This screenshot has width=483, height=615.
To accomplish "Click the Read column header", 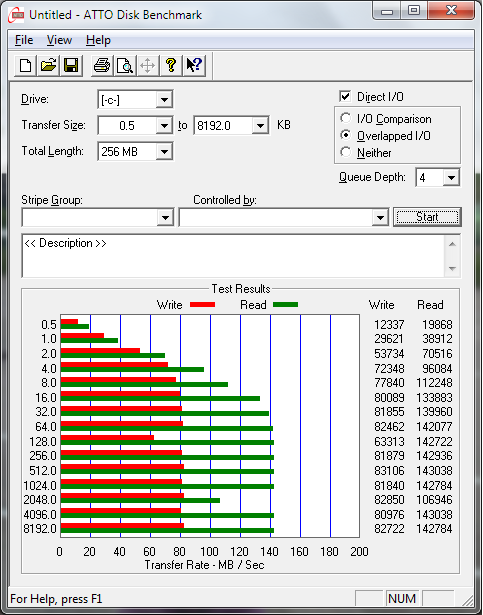I will pyautogui.click(x=430, y=305).
